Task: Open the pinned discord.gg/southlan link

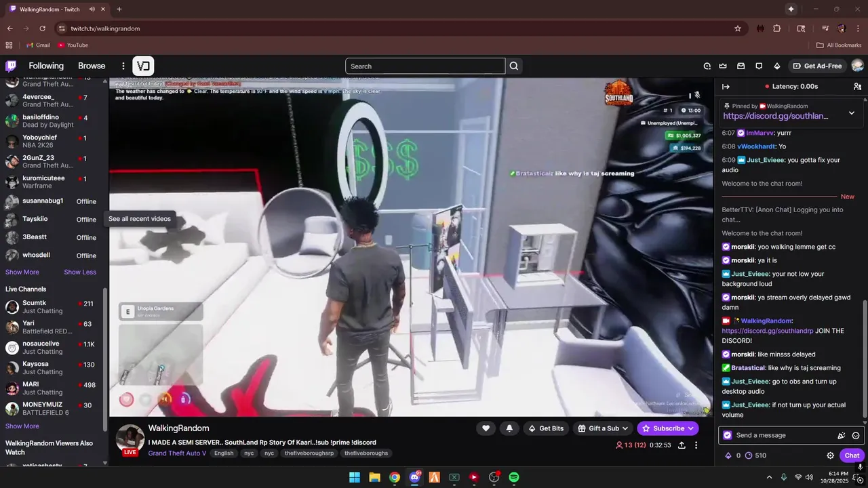Action: (x=775, y=116)
